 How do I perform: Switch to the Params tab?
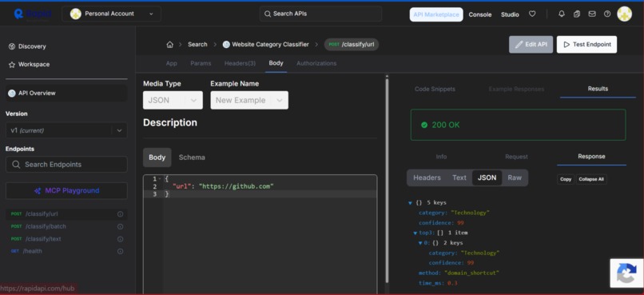tap(201, 63)
